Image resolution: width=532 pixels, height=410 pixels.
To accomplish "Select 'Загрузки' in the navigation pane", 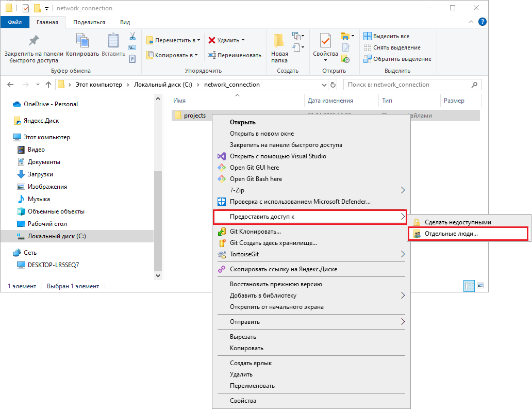I will [40, 174].
